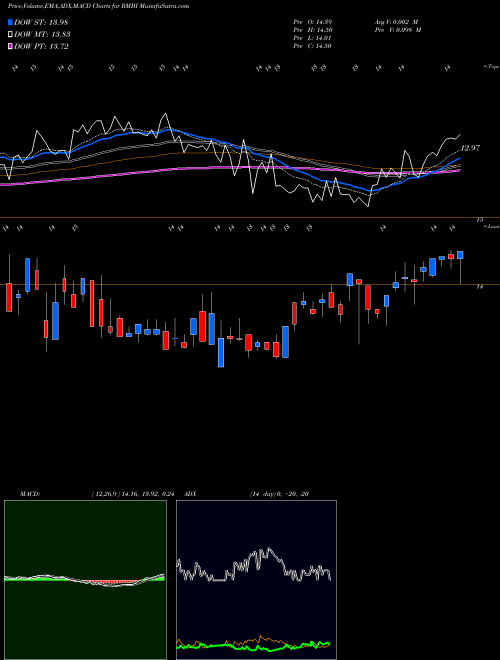Click the MACD (12,26,9) values text
Viewport: 500px width, 660px height.
coord(132,494)
